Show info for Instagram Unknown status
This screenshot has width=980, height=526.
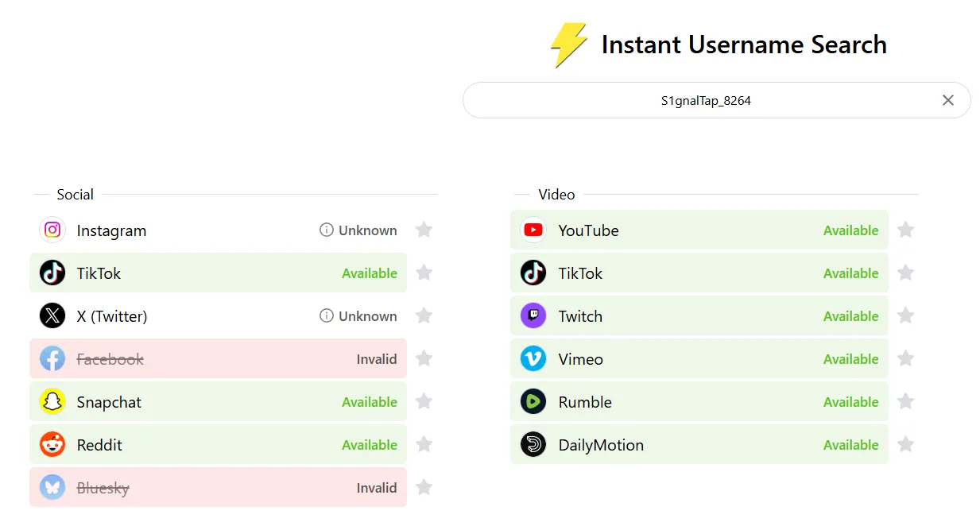326,230
